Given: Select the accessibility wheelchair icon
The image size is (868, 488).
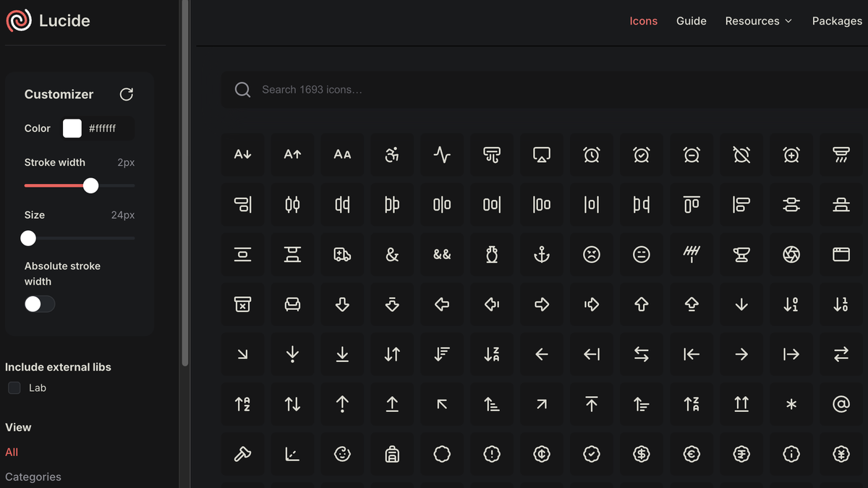Looking at the screenshot, I should (392, 154).
